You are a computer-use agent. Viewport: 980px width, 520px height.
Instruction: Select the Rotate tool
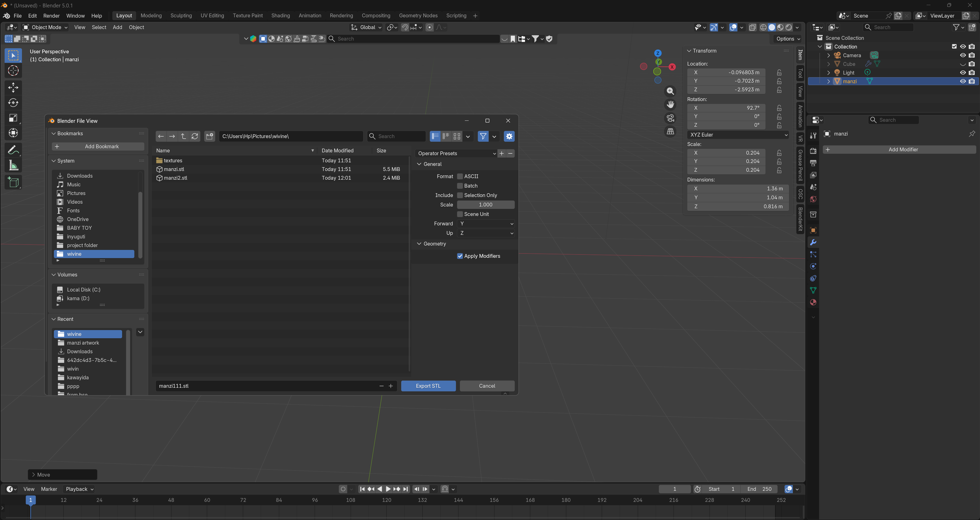[13, 103]
